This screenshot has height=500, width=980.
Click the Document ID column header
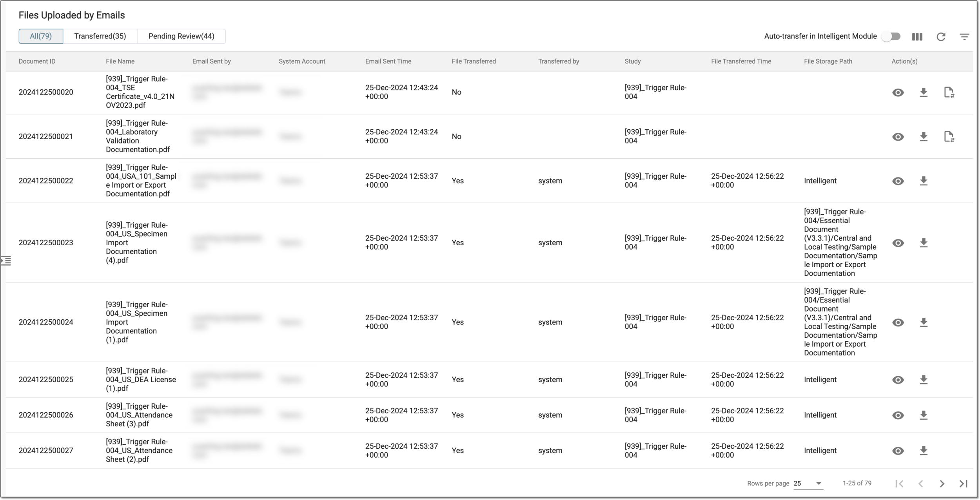37,62
